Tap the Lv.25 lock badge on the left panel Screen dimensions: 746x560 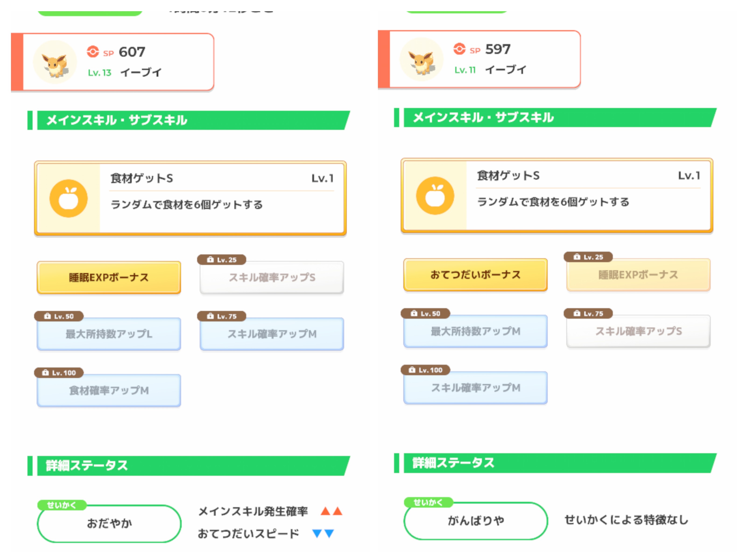coord(222,260)
